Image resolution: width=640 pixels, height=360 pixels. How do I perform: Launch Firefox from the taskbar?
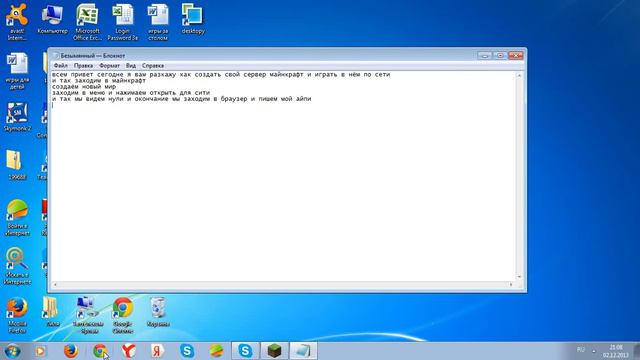click(x=71, y=351)
